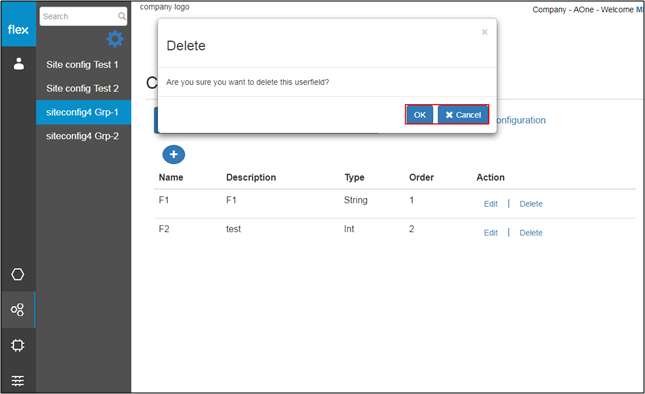Click the hexagon icon in left rail
This screenshot has height=394, width=645.
[18, 274]
